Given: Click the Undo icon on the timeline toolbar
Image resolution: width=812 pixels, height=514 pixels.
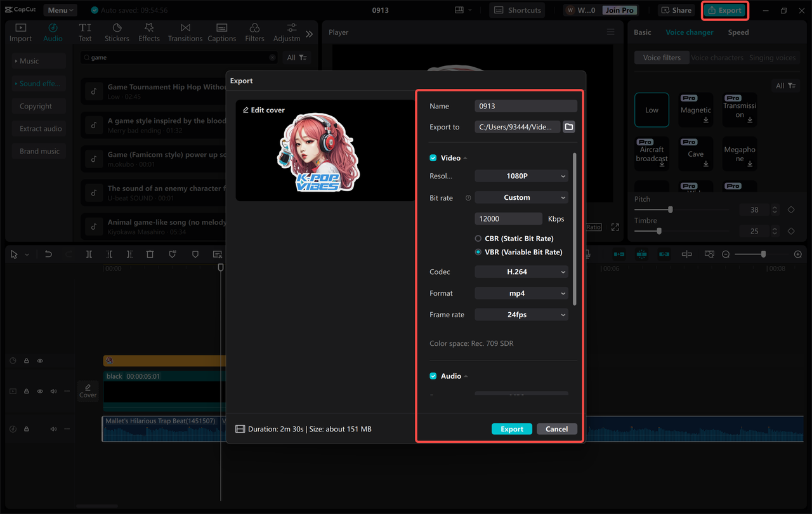Looking at the screenshot, I should [x=48, y=254].
